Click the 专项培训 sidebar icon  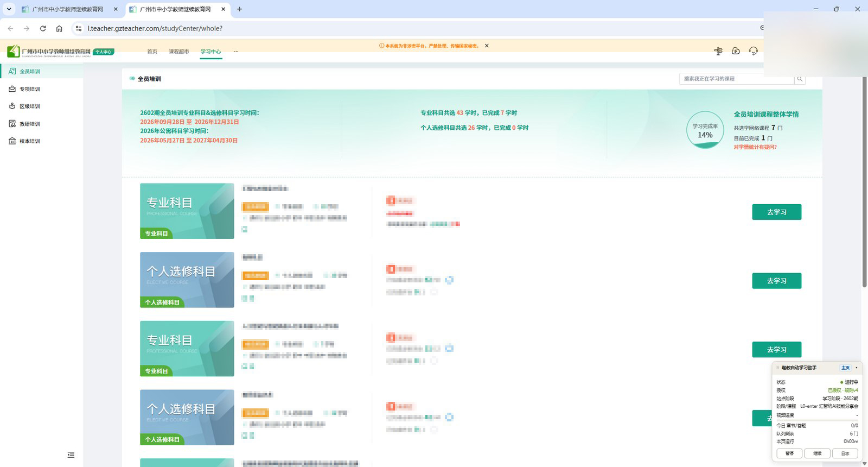[x=12, y=89]
